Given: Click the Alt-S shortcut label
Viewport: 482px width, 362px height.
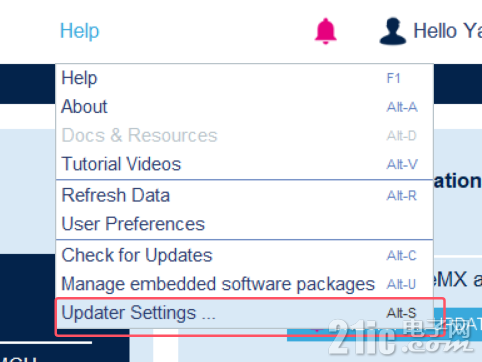Looking at the screenshot, I should 401,313.
